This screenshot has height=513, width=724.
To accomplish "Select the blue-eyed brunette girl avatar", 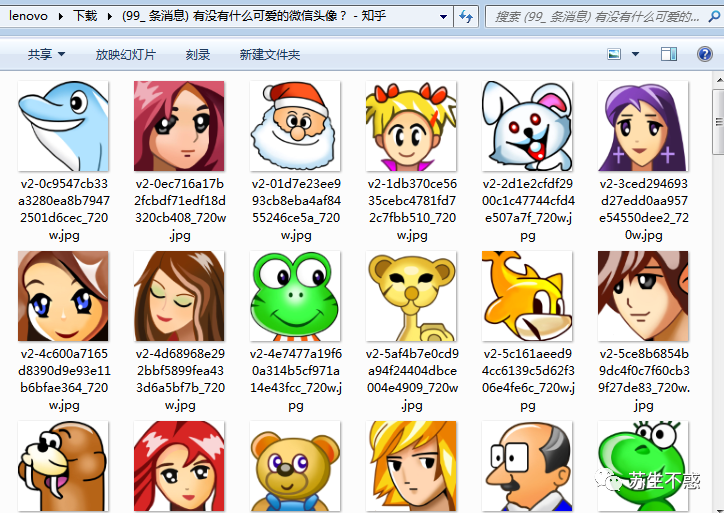I will (63, 296).
